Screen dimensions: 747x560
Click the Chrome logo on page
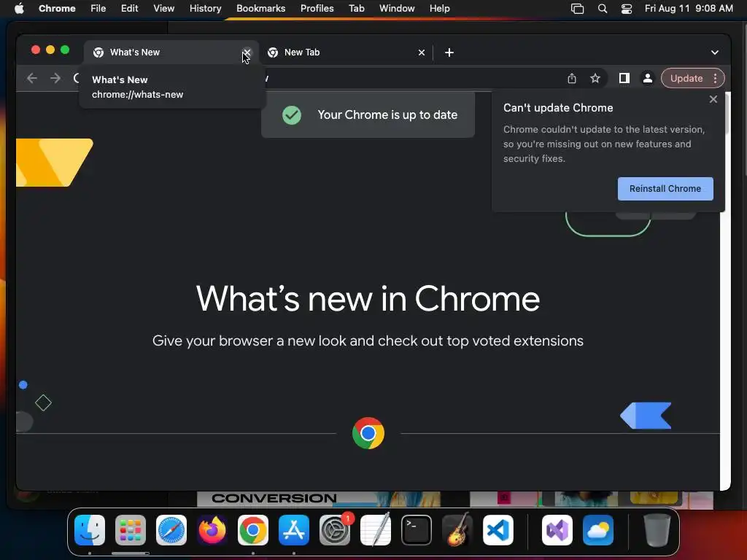(368, 433)
